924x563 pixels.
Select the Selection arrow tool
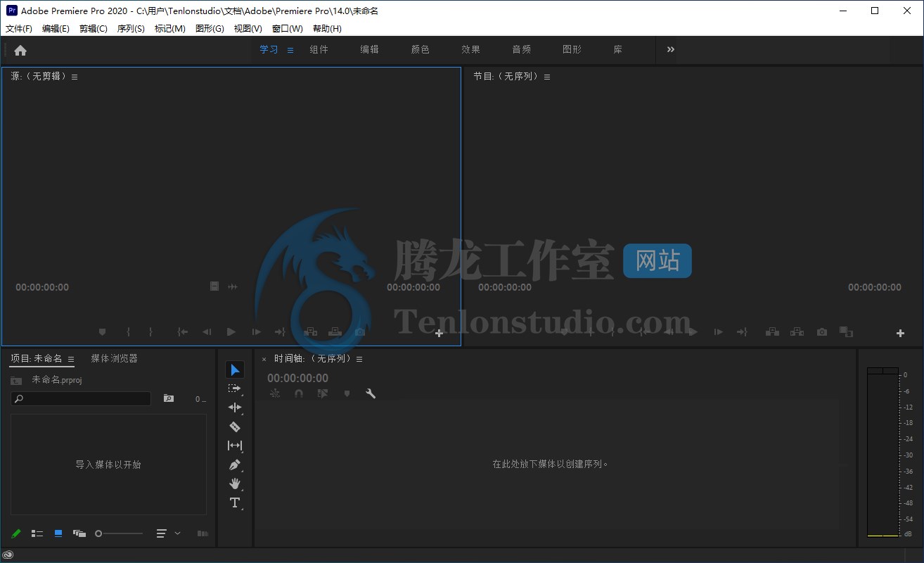coord(235,369)
